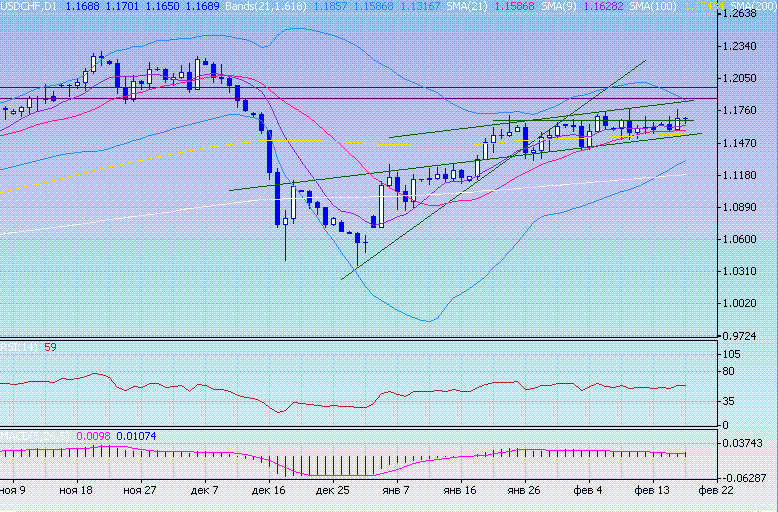The width and height of the screenshot is (778, 512).
Task: Select the RSI(14) indicator label
Action: point(18,348)
